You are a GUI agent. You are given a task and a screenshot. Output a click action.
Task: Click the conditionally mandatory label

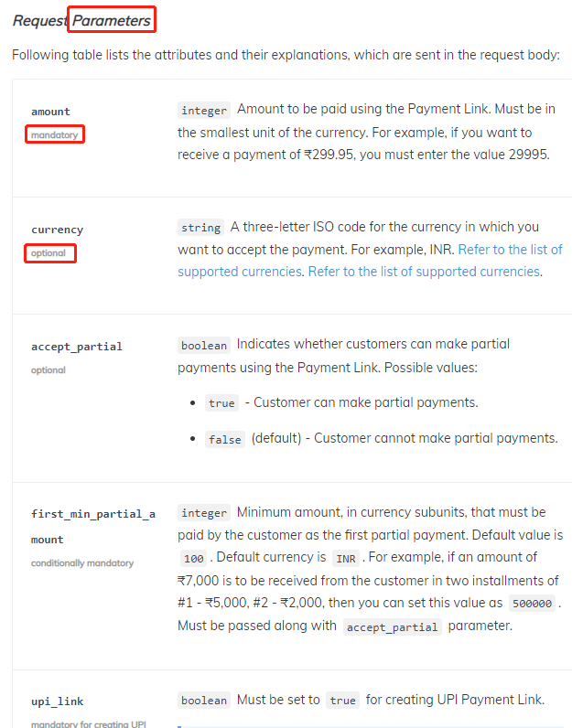[x=82, y=563]
